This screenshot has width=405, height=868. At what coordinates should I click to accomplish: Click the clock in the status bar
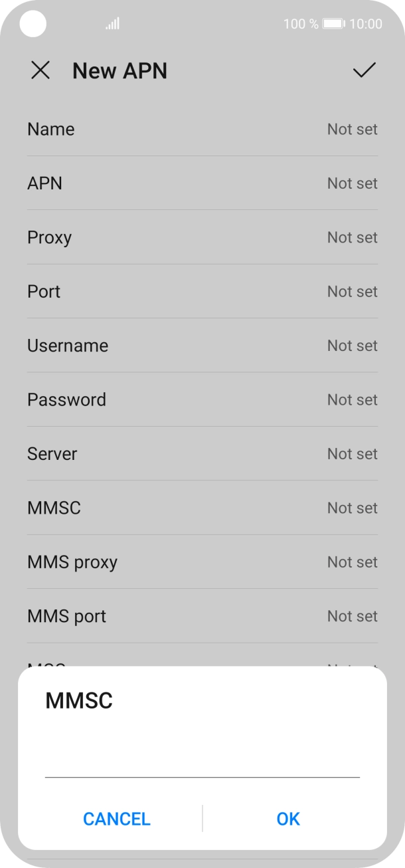click(x=369, y=23)
